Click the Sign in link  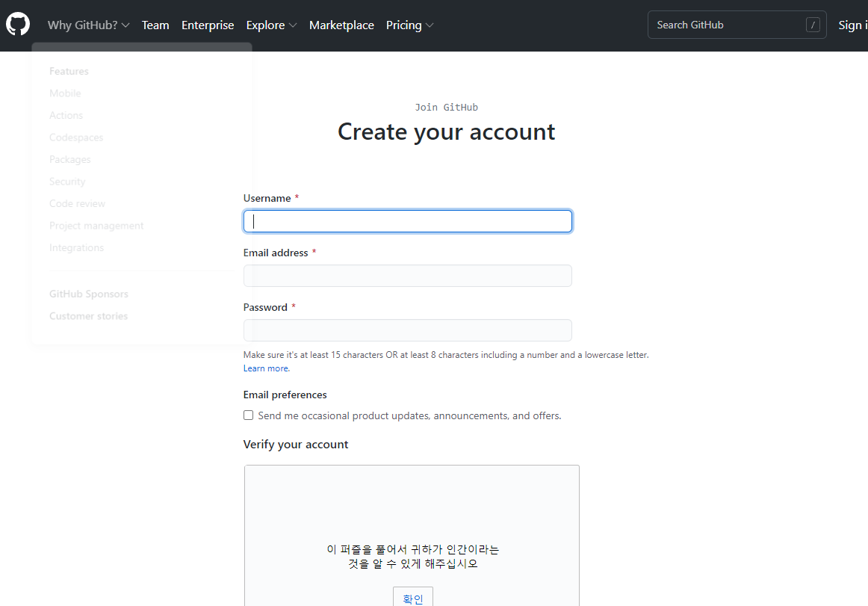tap(853, 25)
